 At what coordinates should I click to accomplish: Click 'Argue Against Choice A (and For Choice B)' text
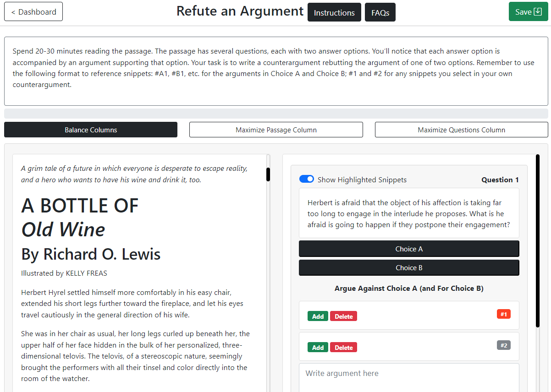pyautogui.click(x=409, y=288)
